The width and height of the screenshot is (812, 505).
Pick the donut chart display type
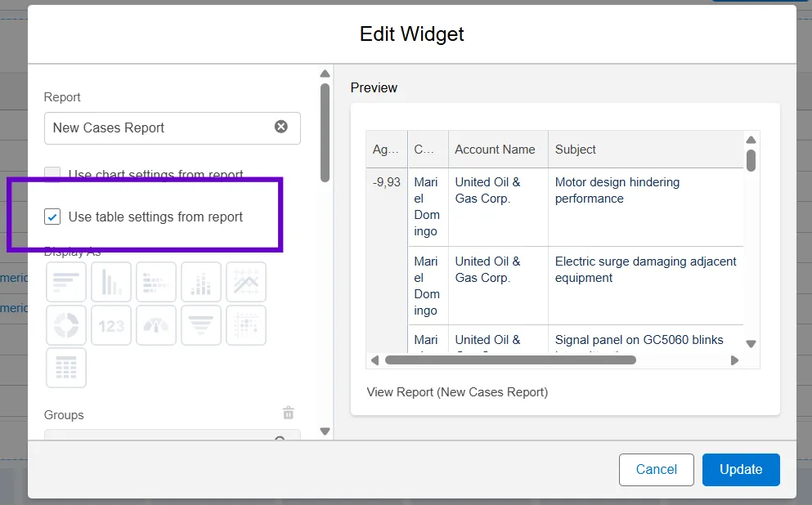pyautogui.click(x=66, y=325)
